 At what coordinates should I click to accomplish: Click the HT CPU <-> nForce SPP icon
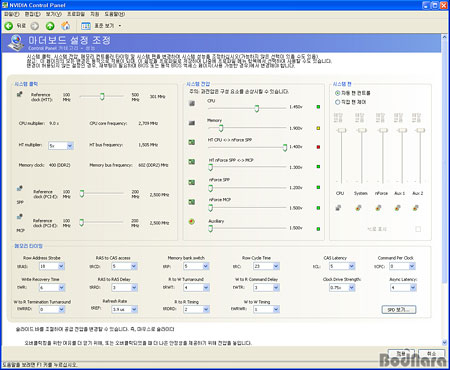(x=192, y=142)
